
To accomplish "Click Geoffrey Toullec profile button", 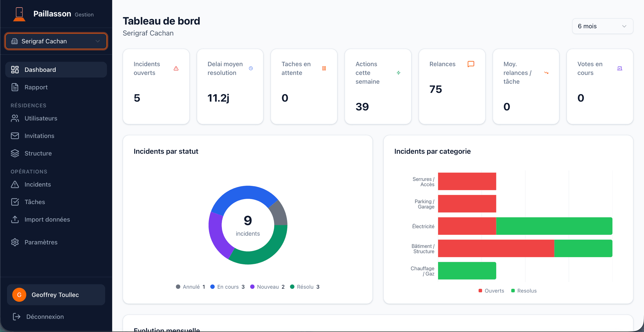I will pos(56,295).
